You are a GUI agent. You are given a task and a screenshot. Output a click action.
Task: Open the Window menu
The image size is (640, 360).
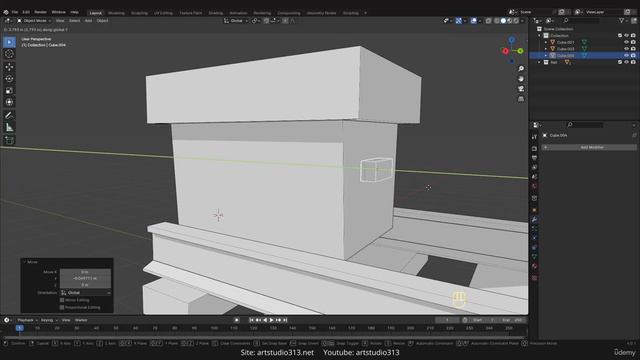(x=58, y=12)
